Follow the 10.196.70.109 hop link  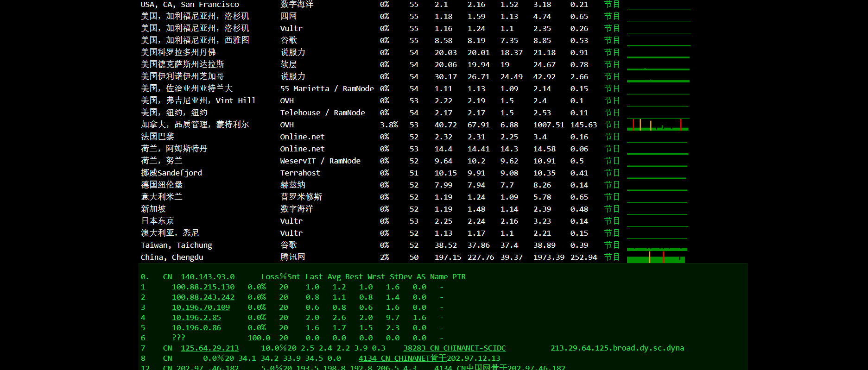[201, 307]
